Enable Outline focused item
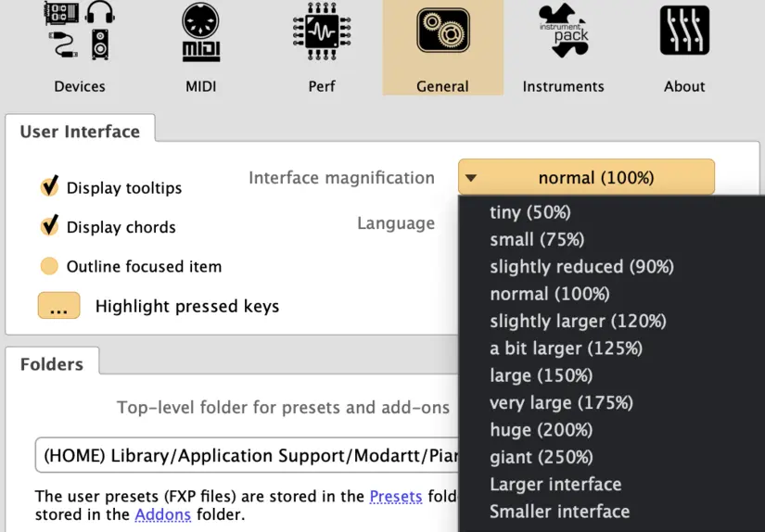The width and height of the screenshot is (765, 532). click(x=49, y=267)
